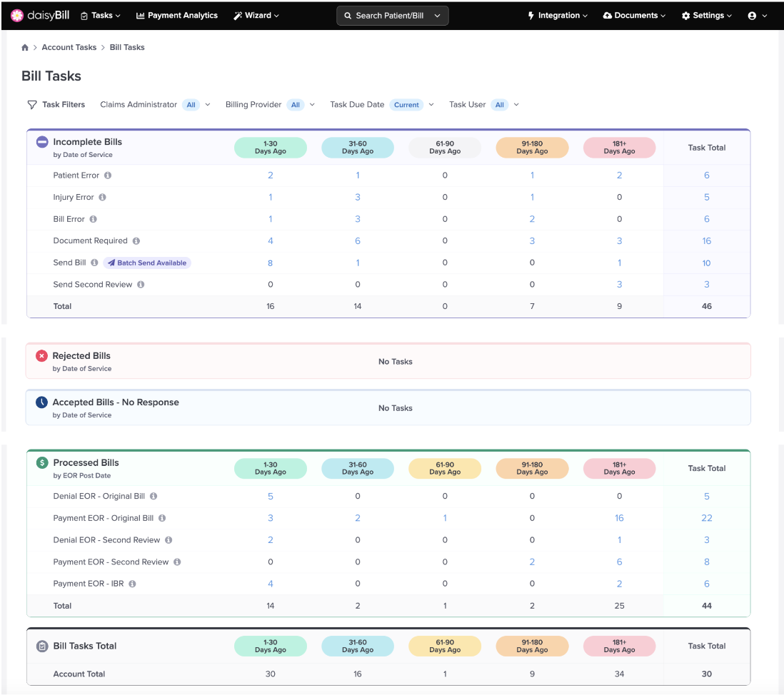784x695 pixels.
Task: Open the Document Required task total link
Action: [706, 240]
